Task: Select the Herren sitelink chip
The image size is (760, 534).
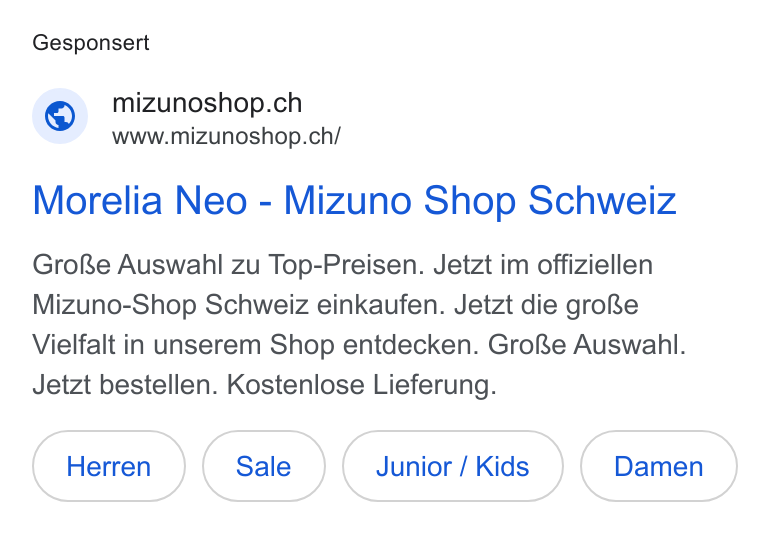Action: point(109,466)
